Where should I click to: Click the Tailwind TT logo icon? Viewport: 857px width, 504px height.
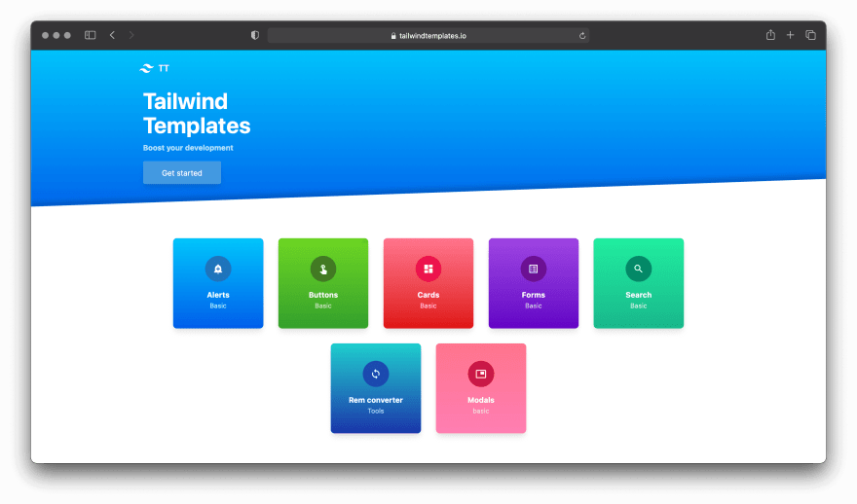pyautogui.click(x=146, y=68)
